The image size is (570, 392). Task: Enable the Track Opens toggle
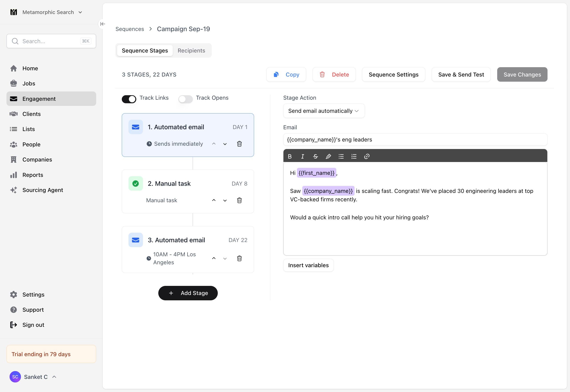coord(185,99)
